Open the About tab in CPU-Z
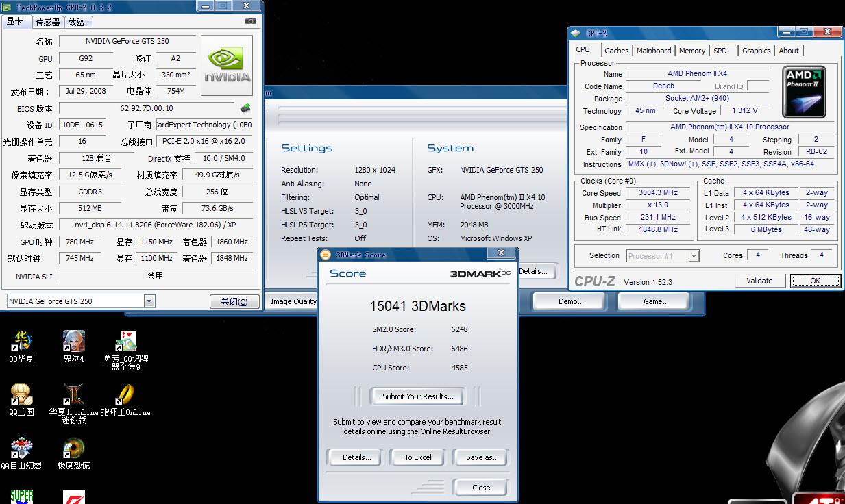The height and width of the screenshot is (504, 845). pos(789,51)
